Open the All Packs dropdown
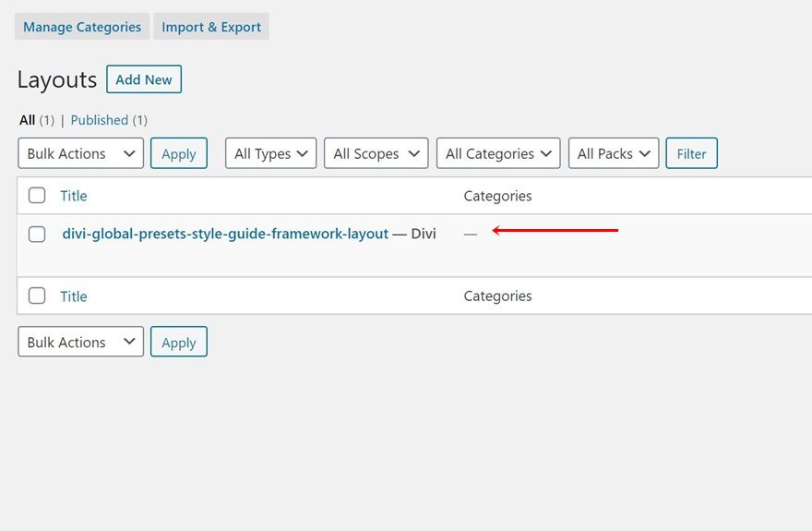 pos(614,153)
